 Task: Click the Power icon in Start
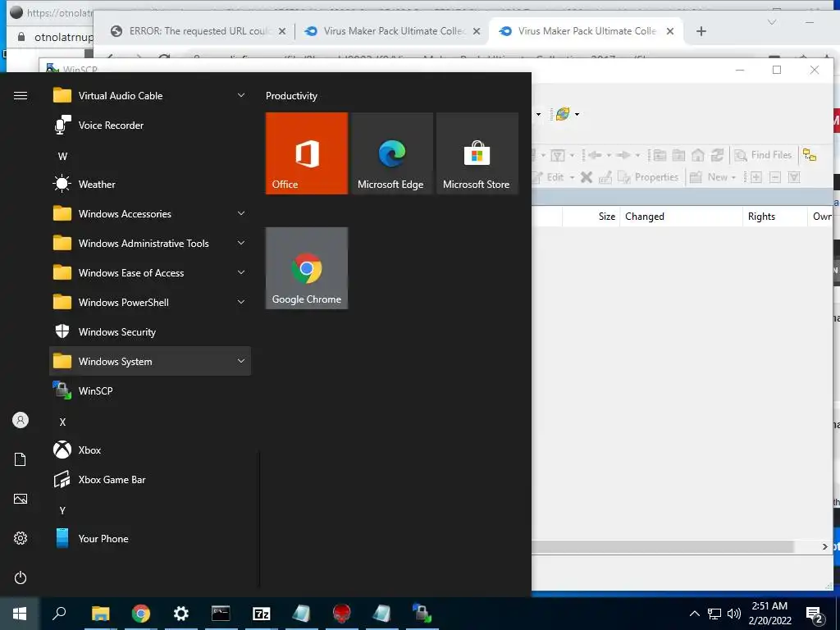tap(21, 577)
